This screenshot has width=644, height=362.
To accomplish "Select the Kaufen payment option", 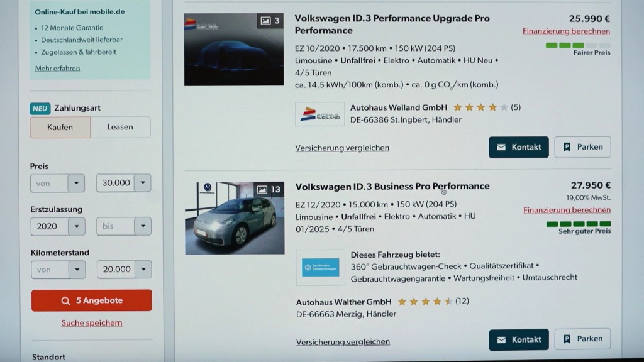I will (x=60, y=127).
